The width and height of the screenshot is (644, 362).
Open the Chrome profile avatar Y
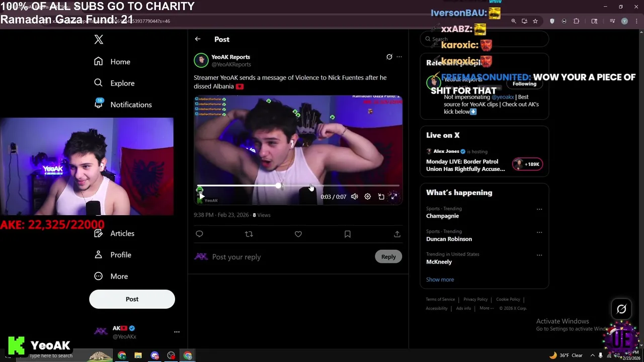(x=624, y=21)
